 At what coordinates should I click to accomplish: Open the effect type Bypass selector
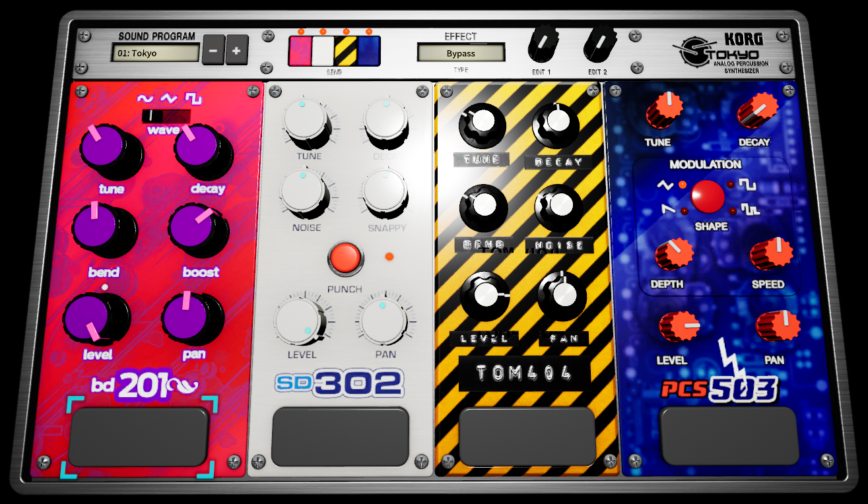[461, 53]
